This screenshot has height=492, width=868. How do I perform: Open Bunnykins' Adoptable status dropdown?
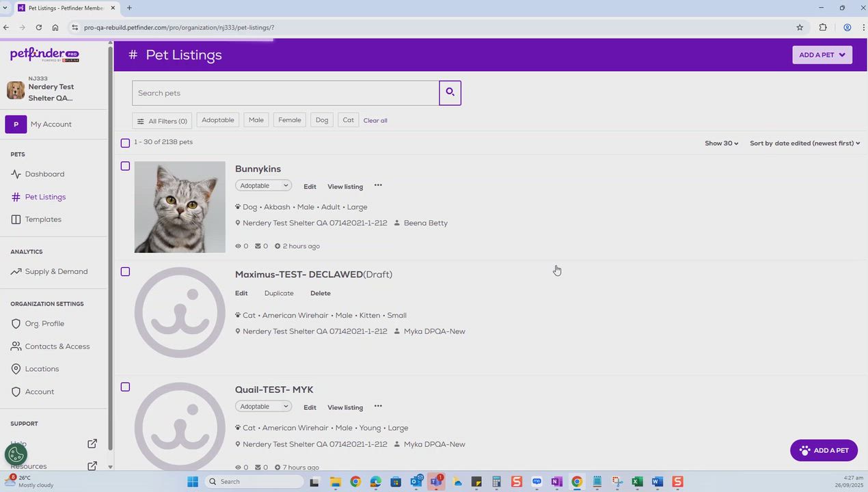click(264, 185)
